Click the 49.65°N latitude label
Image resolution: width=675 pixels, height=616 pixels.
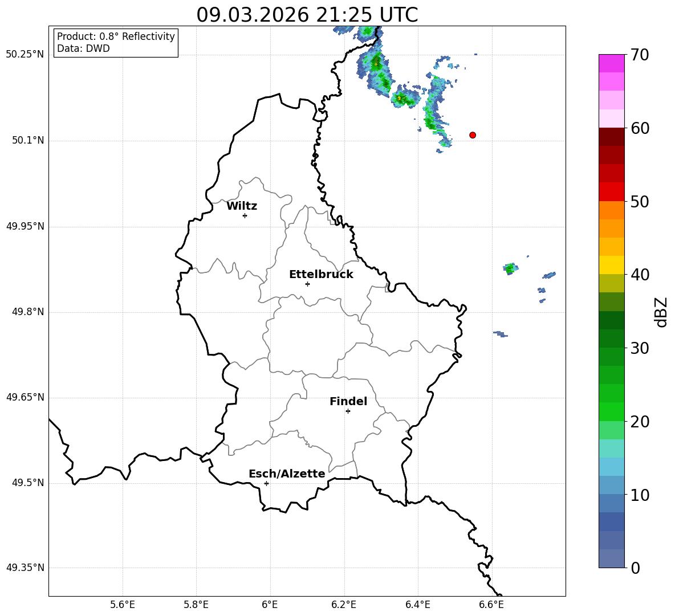[25, 397]
